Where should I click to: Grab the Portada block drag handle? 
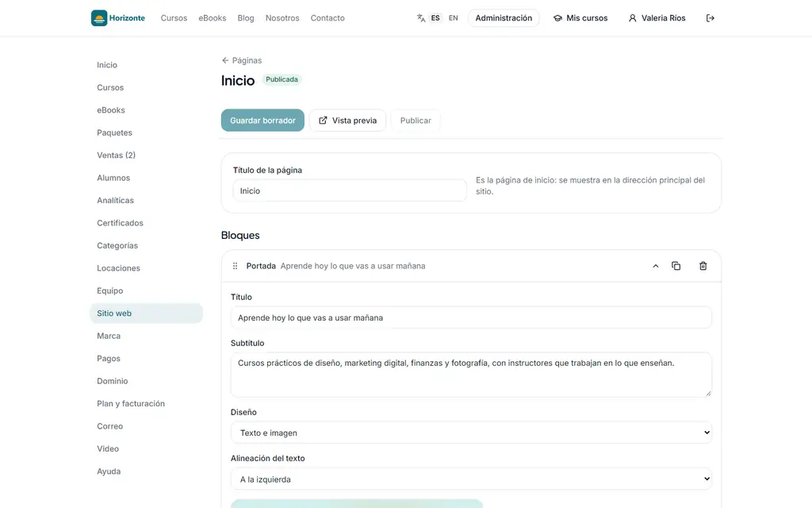[235, 266]
